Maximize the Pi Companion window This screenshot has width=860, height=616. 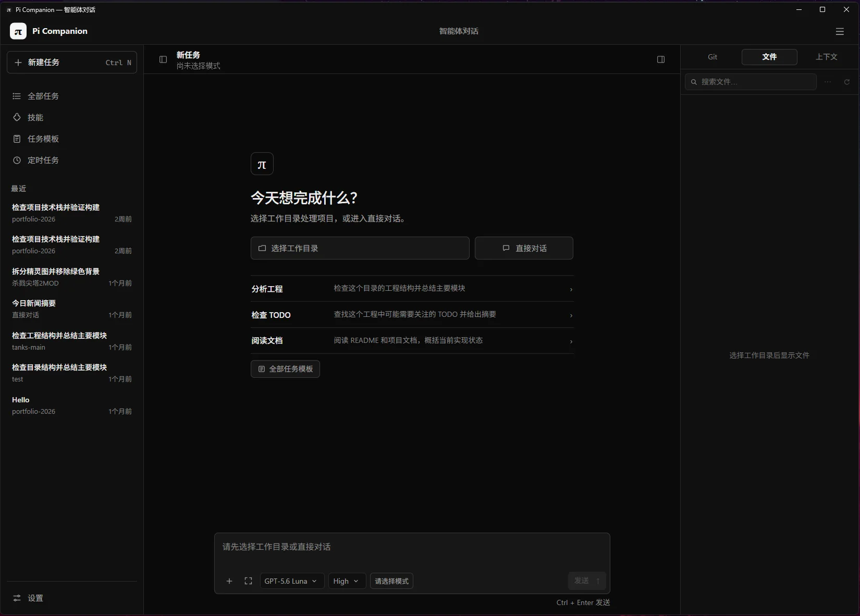pos(822,9)
